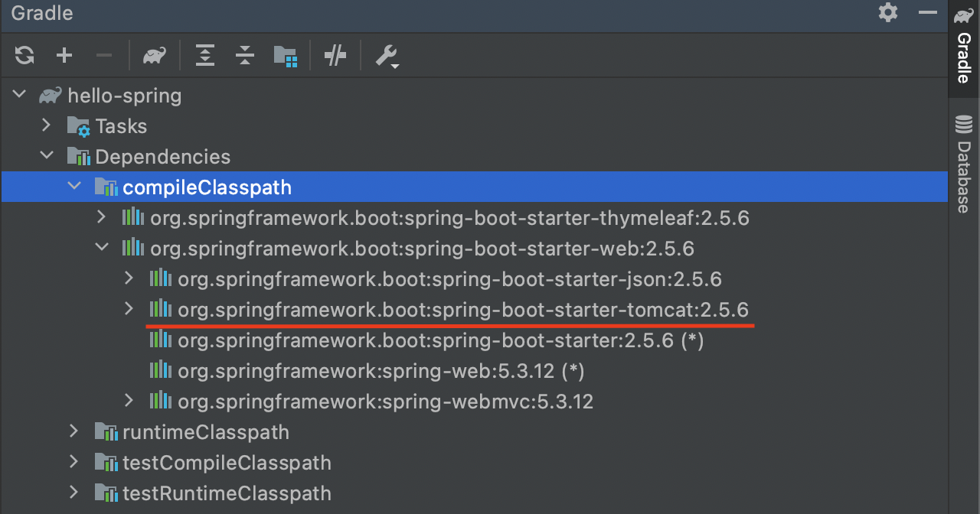Expand all tree nodes

(204, 55)
